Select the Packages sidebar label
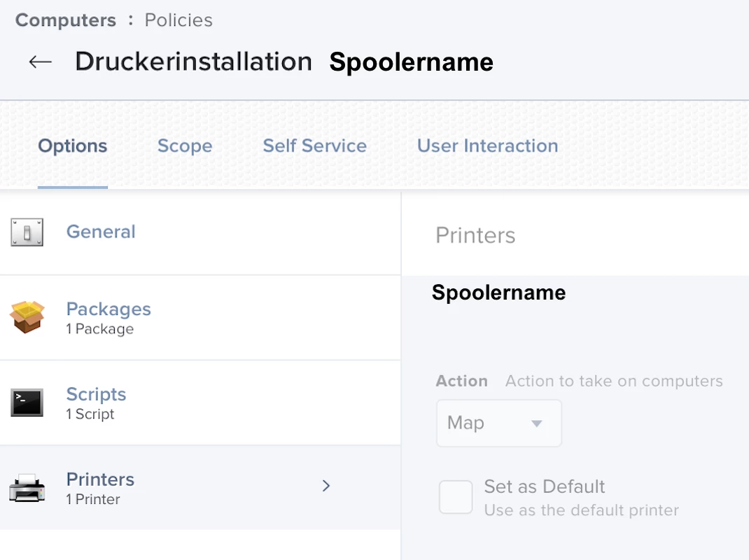This screenshot has width=749, height=560. [x=108, y=309]
